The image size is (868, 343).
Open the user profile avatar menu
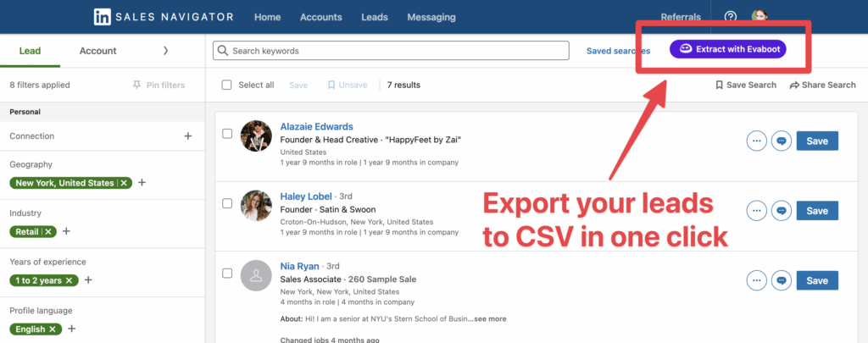[759, 17]
